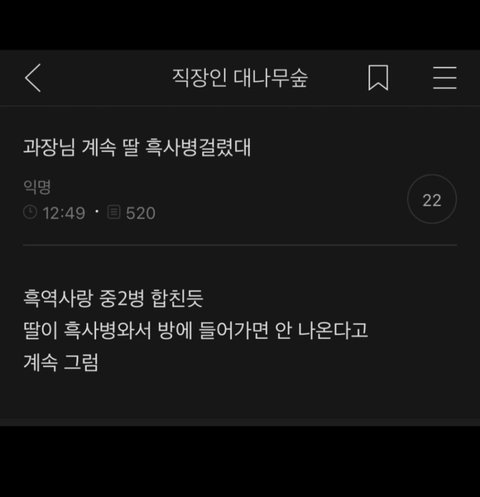Tap the gray strip below the post body
The height and width of the screenshot is (497, 480).
tap(240, 422)
